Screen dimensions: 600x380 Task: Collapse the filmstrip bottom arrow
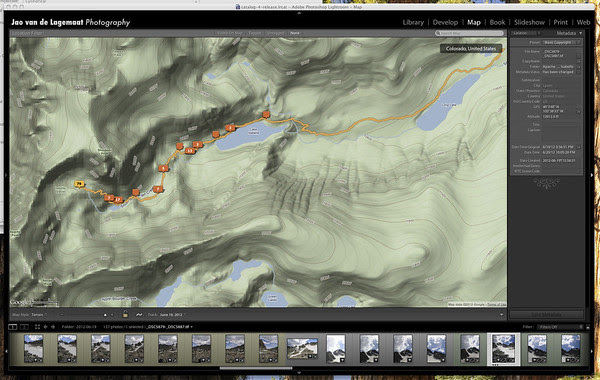[x=299, y=372]
